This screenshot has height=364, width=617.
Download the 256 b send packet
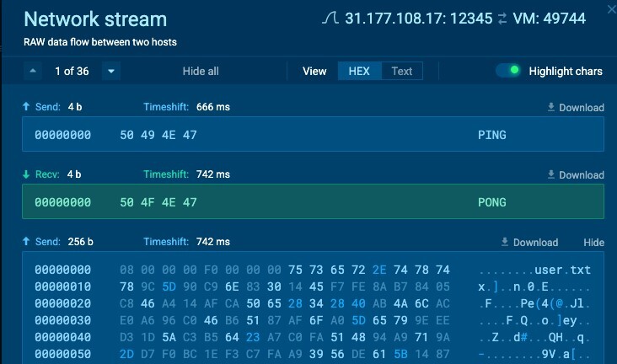point(529,242)
